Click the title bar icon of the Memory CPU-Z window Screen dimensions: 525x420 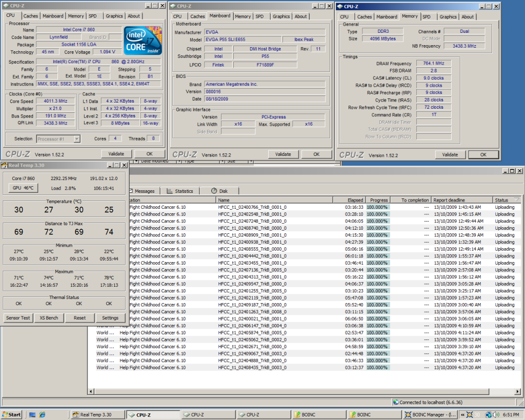coord(340,6)
